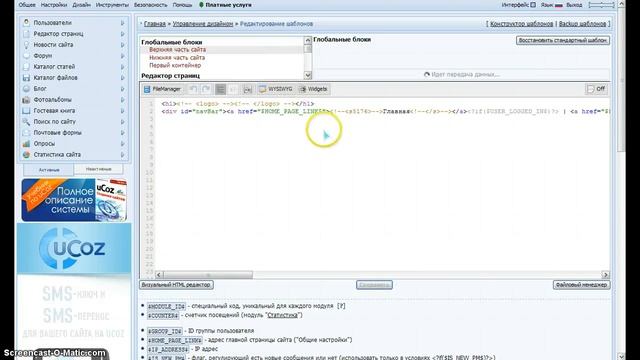The height and width of the screenshot is (360, 640).
Task: Expand the Фотоальбомы submenu arrow
Action: pos(122,100)
